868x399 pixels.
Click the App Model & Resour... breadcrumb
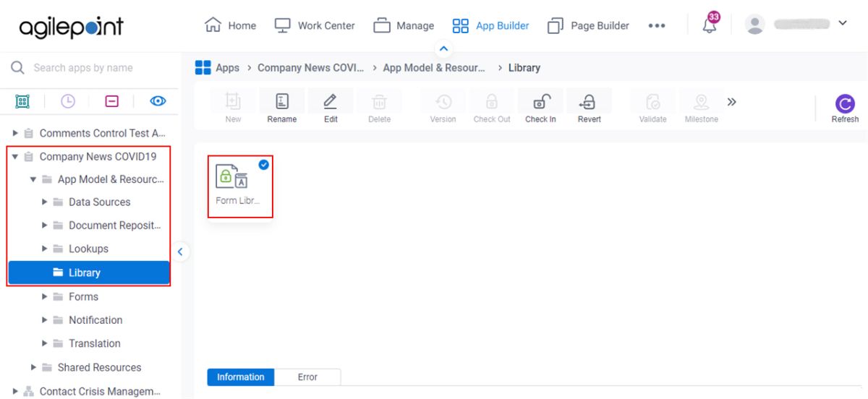434,67
